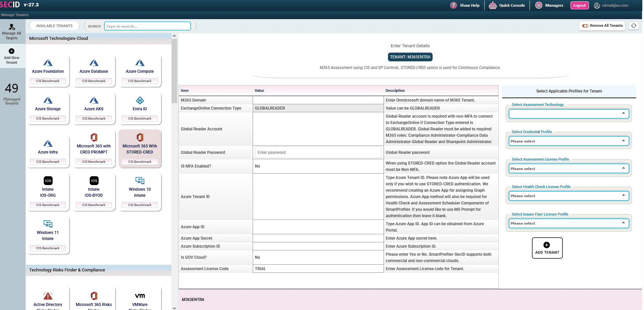The image size is (644, 310).
Task: Open Select Assessment License Profile dropdown
Action: pos(568,169)
